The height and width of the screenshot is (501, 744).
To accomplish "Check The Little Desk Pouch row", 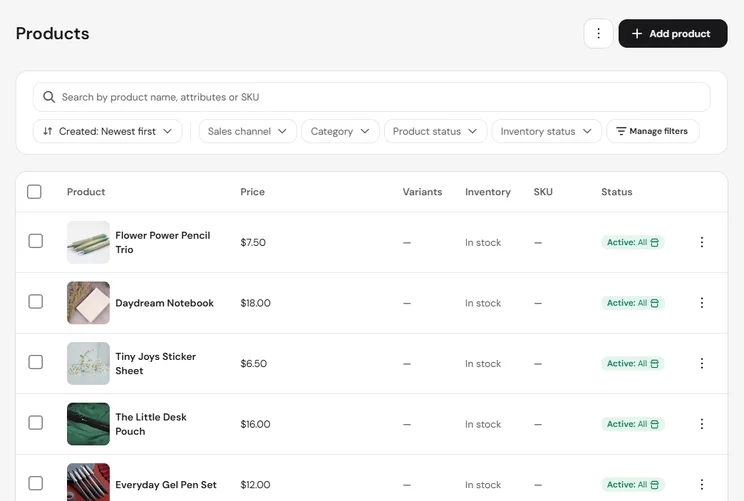I will [x=36, y=423].
